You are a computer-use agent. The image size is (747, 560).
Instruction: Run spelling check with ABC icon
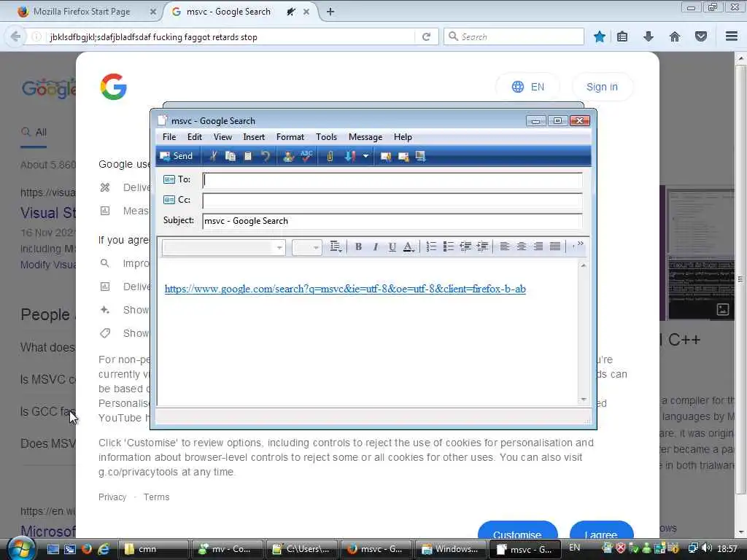click(306, 156)
